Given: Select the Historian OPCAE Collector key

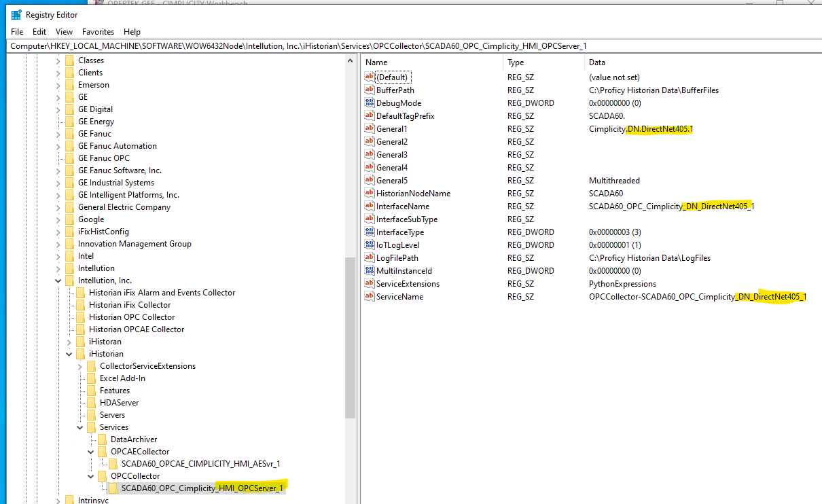Looking at the screenshot, I should [137, 329].
